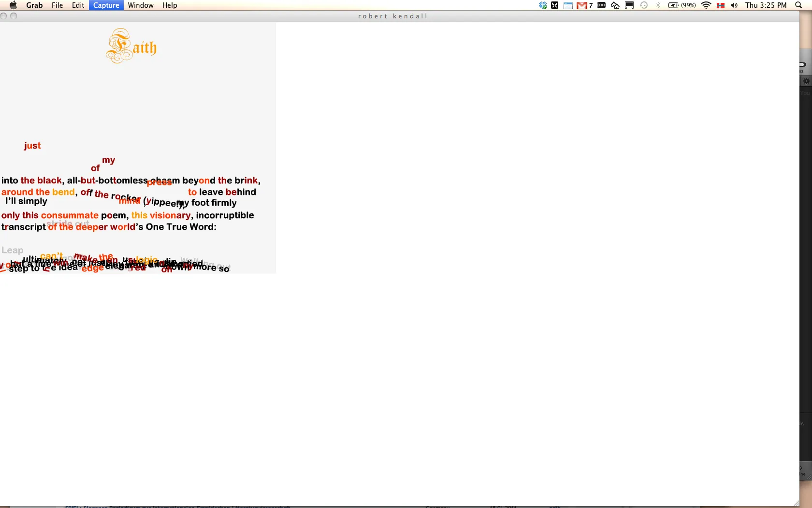Open the Help menu
This screenshot has height=508, width=812.
169,5
